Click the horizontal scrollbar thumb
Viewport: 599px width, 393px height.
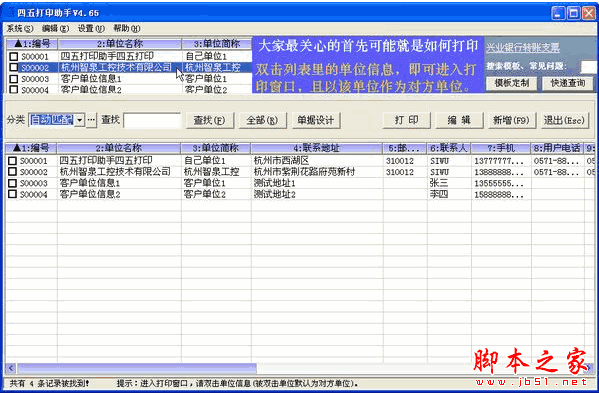point(137,368)
